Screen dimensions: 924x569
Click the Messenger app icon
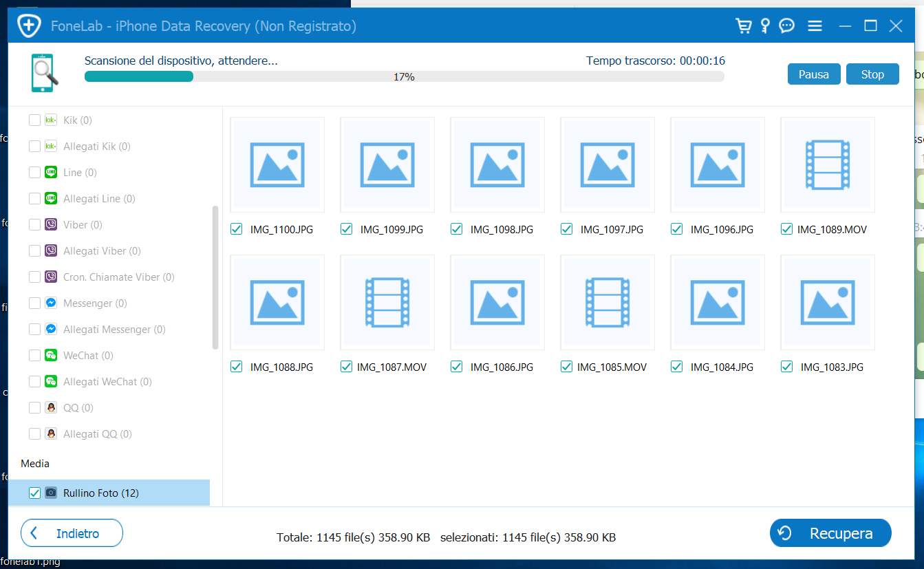[51, 303]
